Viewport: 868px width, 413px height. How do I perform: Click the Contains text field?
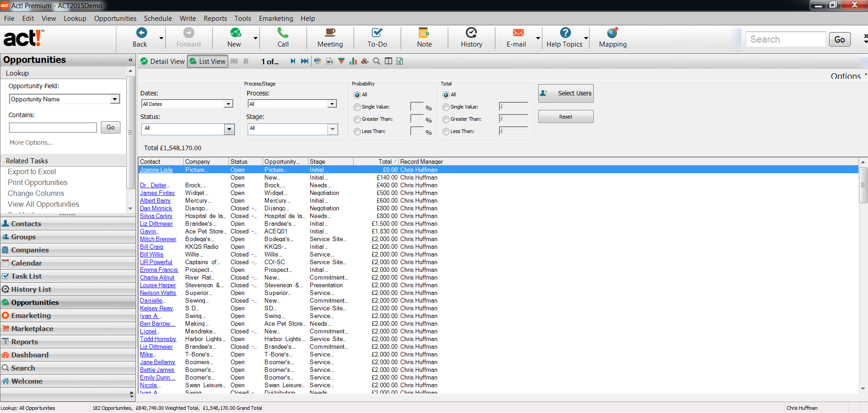coord(53,128)
